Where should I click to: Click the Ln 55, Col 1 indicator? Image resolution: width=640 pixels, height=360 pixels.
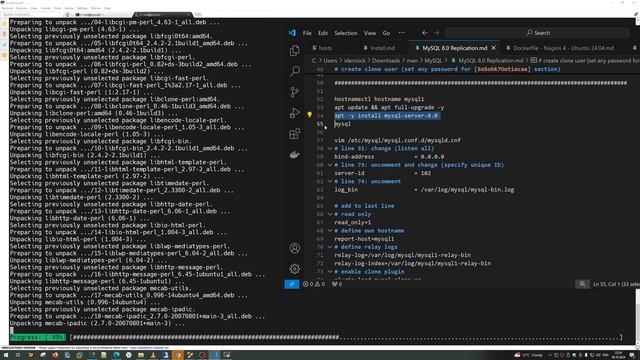[616, 284]
